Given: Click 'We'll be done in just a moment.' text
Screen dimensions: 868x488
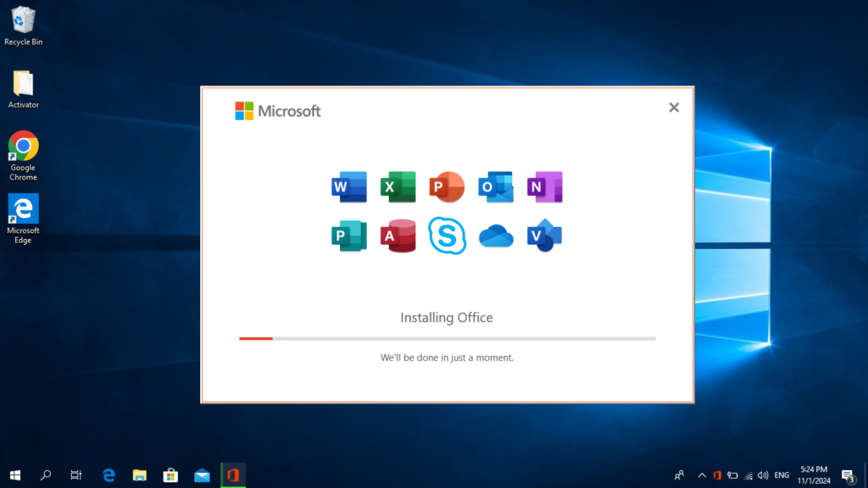Looking at the screenshot, I should [x=447, y=358].
